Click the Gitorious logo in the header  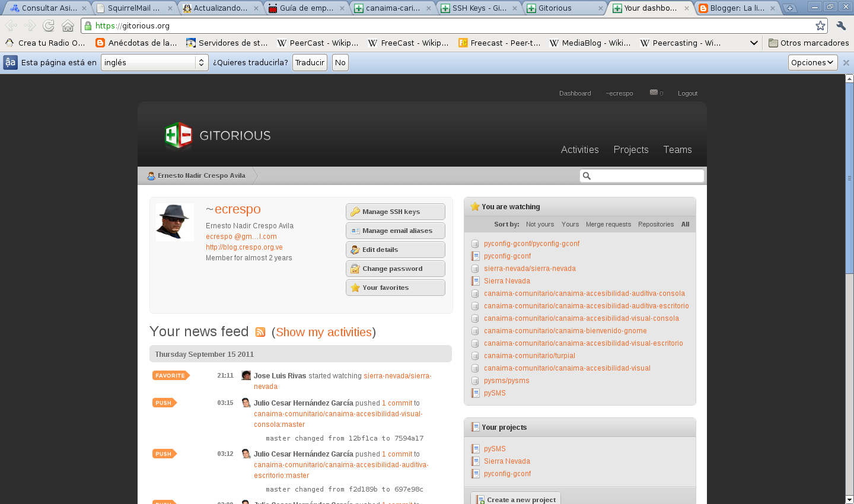(218, 136)
